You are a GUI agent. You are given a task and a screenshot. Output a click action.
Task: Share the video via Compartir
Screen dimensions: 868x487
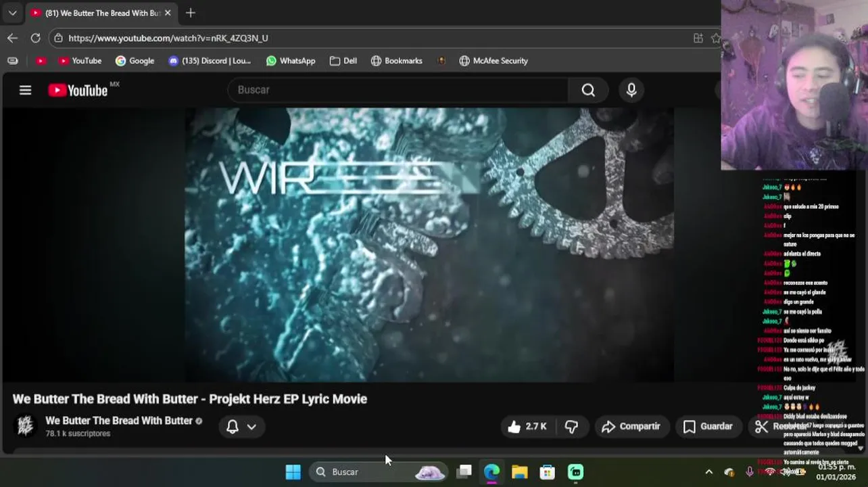click(x=631, y=426)
